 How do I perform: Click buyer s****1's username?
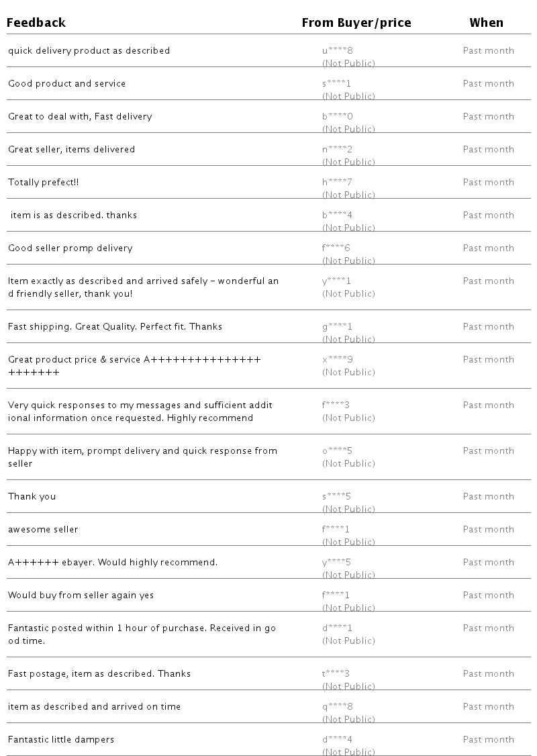pyautogui.click(x=336, y=83)
